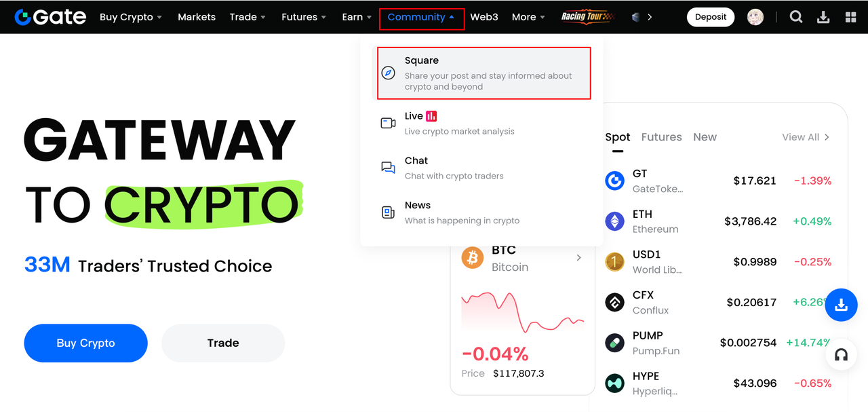Click the download icon in the header
This screenshot has height=412, width=868.
[823, 17]
